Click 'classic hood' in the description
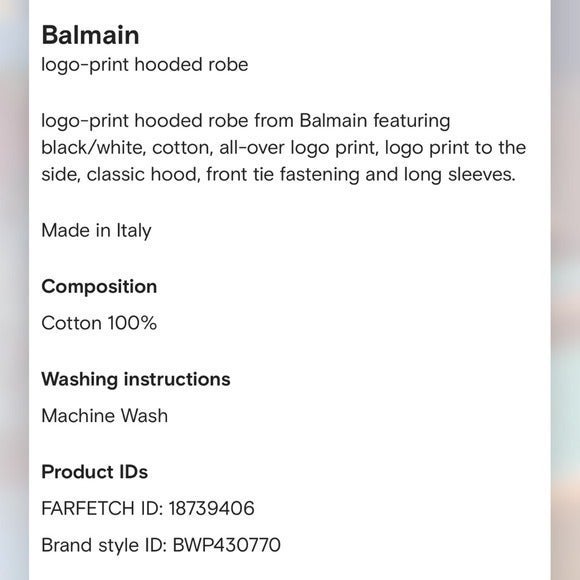The image size is (580, 580). (141, 174)
